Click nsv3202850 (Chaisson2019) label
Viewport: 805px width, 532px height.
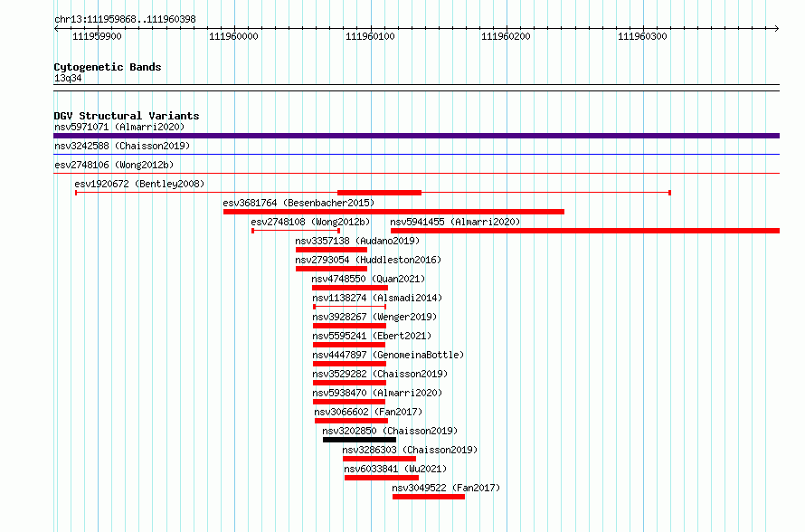390,431
